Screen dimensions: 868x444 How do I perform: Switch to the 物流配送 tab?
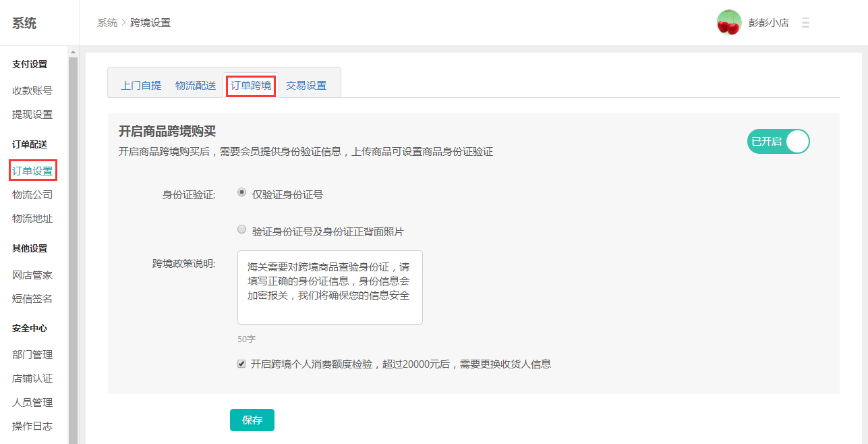pos(196,86)
